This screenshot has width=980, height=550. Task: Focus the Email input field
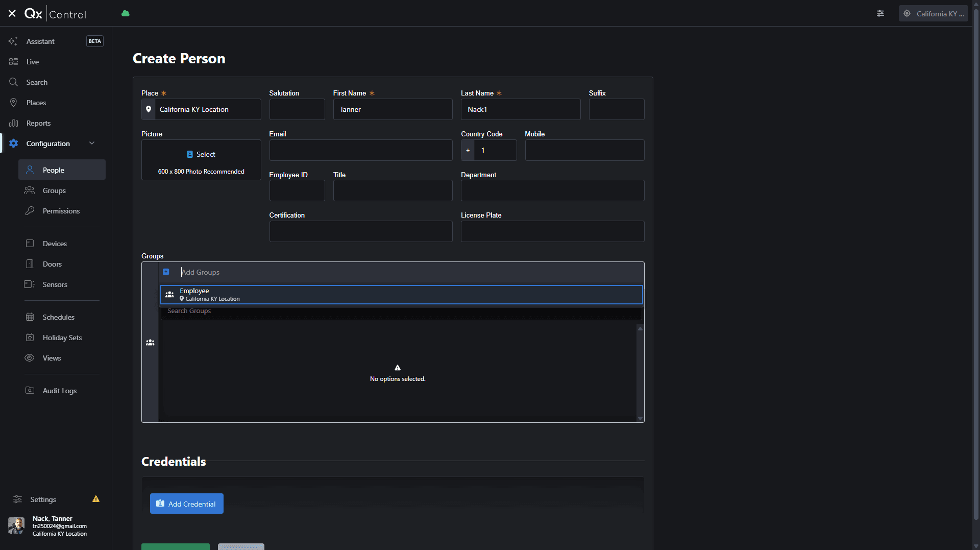(361, 150)
